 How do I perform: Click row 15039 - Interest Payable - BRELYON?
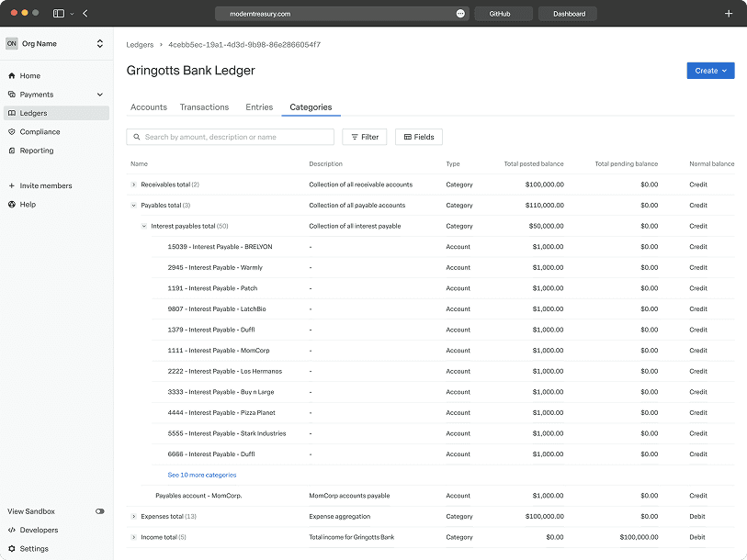[x=443, y=247]
